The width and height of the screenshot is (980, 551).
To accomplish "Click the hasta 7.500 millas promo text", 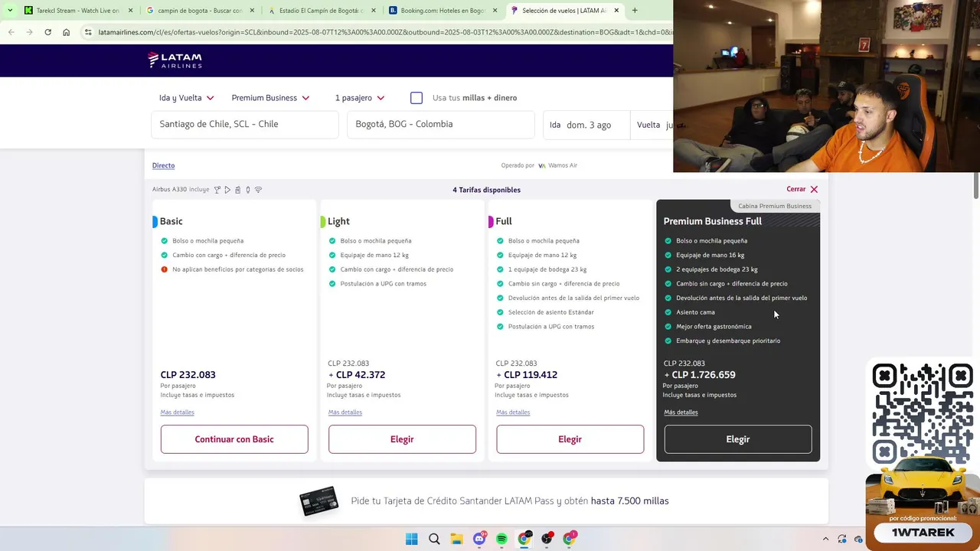I will [x=629, y=501].
